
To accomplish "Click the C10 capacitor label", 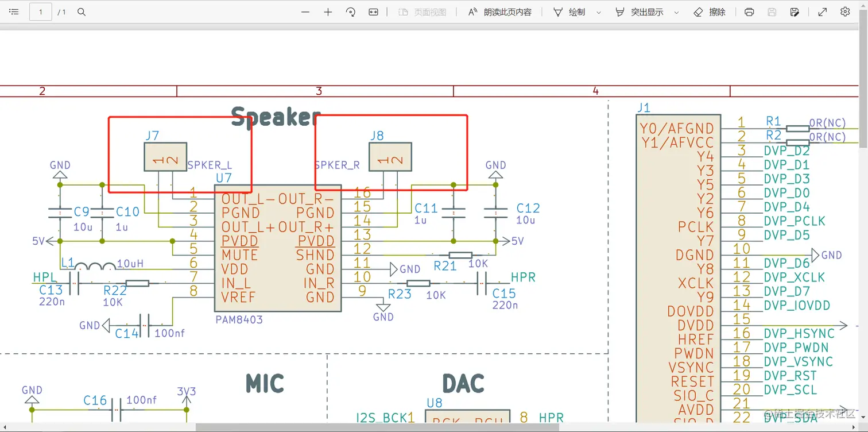I will tap(127, 212).
